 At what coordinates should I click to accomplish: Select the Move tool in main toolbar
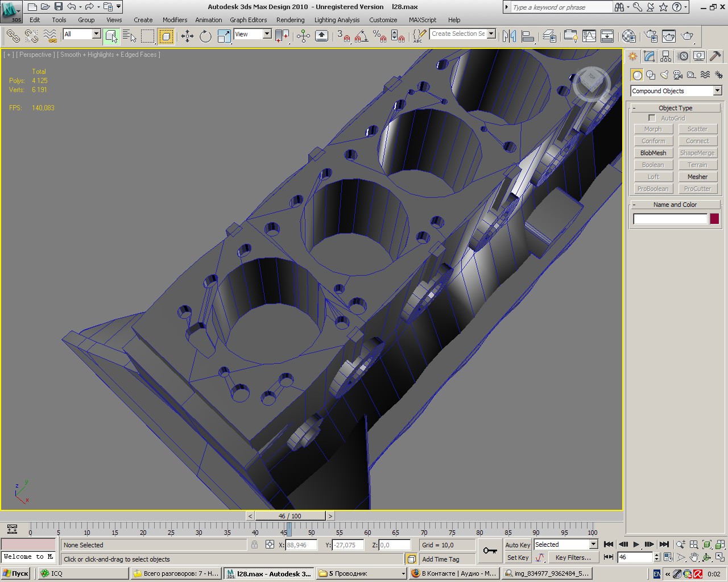tap(187, 36)
